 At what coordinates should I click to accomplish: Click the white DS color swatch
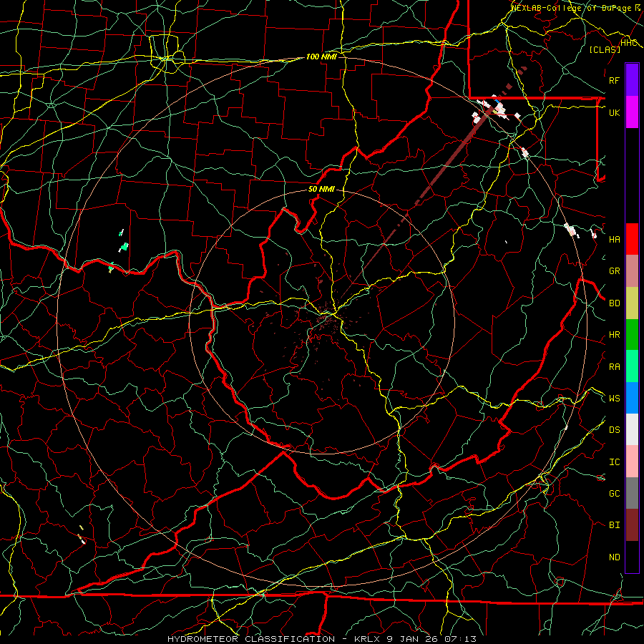pos(632,429)
